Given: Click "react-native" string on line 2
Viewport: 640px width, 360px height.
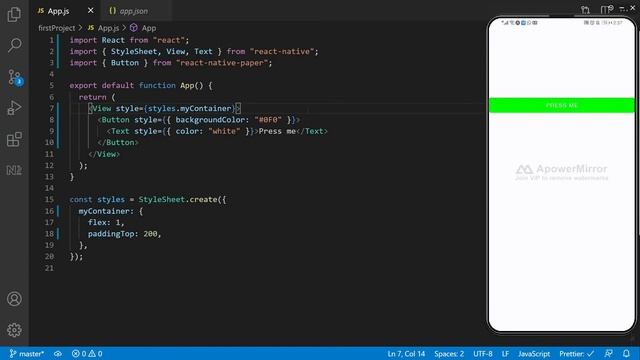Looking at the screenshot, I should coord(282,51).
